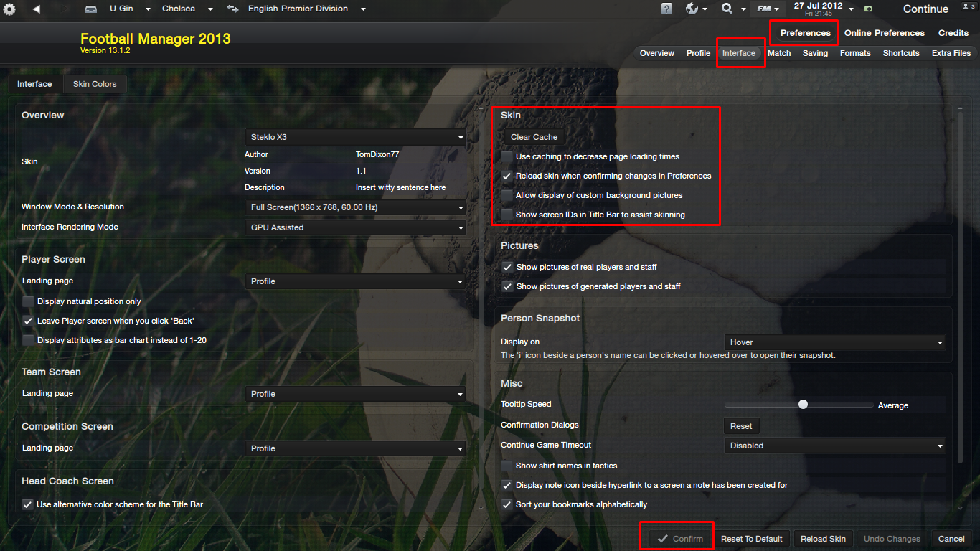The width and height of the screenshot is (980, 551).
Task: Switch to the Skin Colors tab
Action: click(95, 84)
